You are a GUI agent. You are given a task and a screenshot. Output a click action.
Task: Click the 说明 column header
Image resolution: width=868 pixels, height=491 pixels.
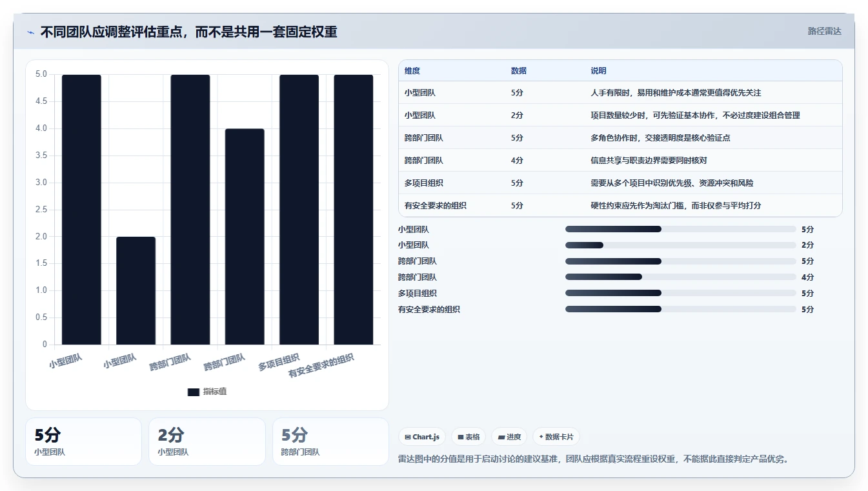tap(598, 71)
